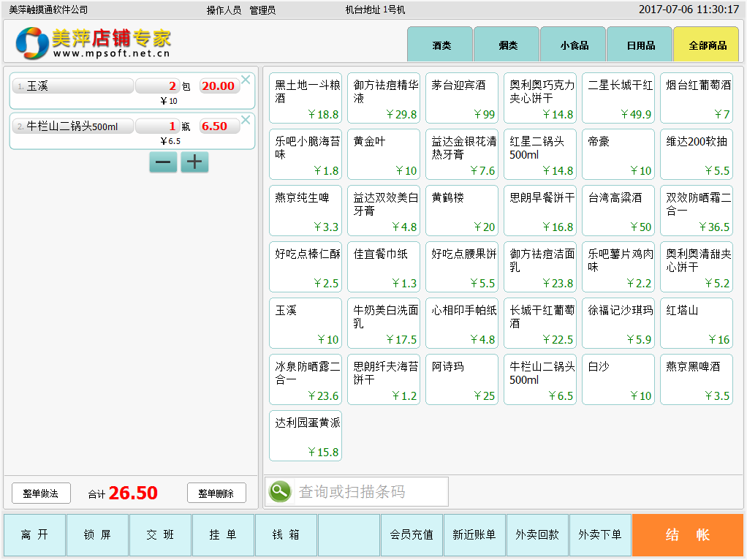Decrease quantity with the minus button
The width and height of the screenshot is (747, 560).
163,162
